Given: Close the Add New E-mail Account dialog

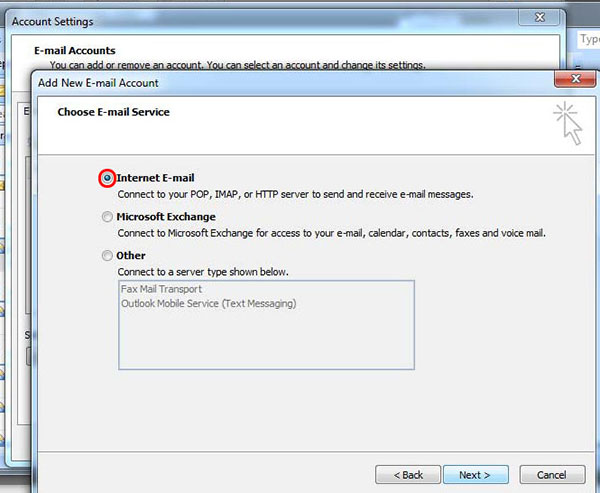Looking at the screenshot, I should tap(575, 79).
